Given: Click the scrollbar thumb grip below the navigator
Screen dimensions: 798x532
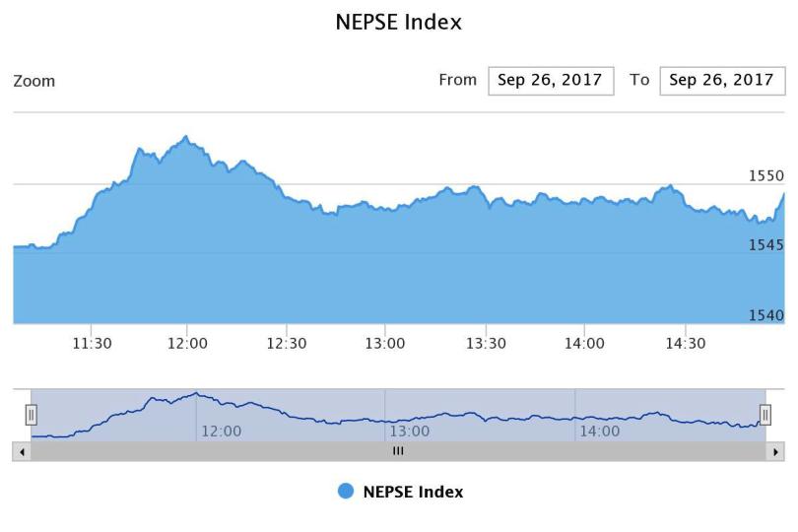Looking at the screenshot, I should coord(398,451).
